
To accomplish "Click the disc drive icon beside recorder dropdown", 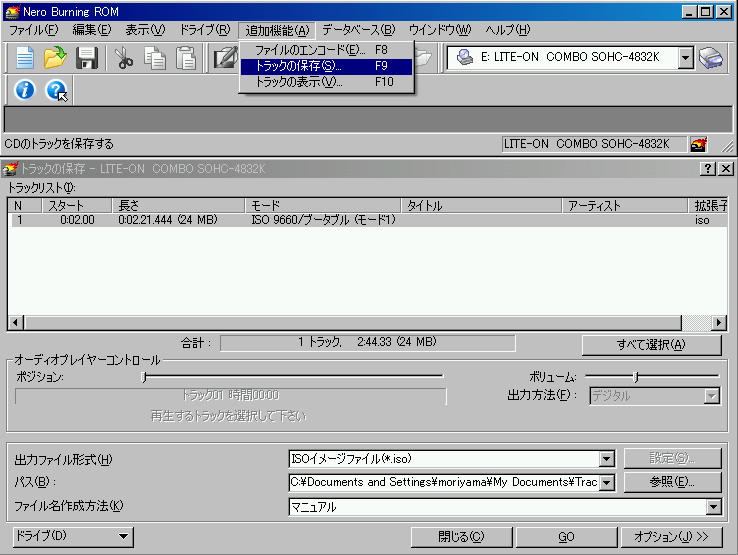I will (x=711, y=58).
